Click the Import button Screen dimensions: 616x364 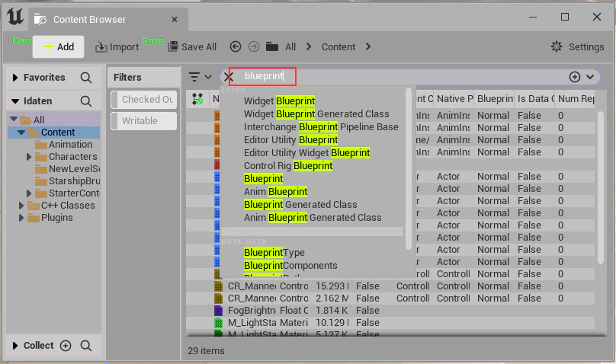tap(117, 47)
